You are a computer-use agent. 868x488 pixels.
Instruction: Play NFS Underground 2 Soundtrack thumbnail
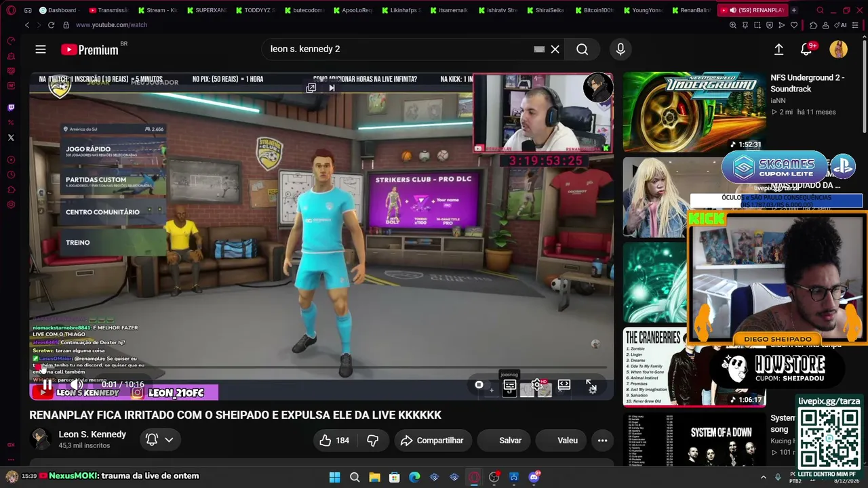pos(694,112)
